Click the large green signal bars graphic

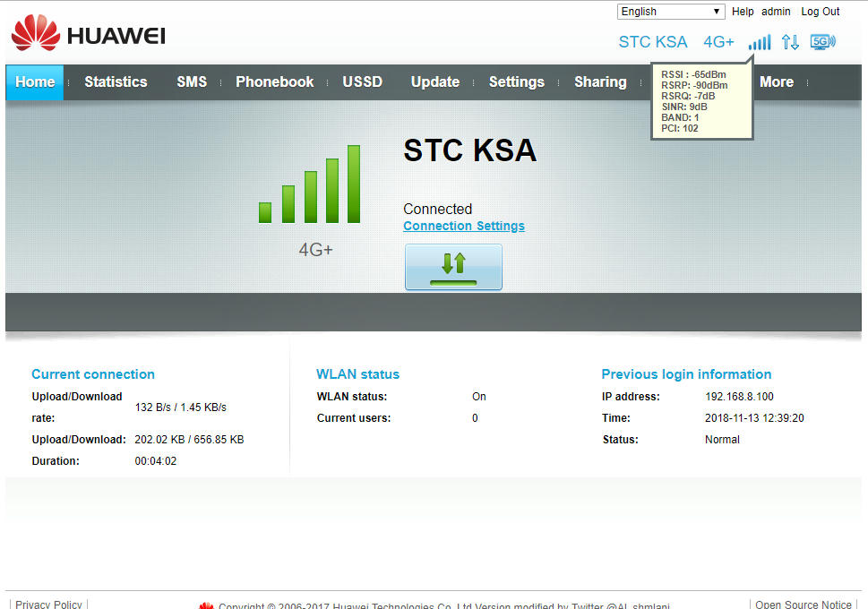pyautogui.click(x=309, y=184)
